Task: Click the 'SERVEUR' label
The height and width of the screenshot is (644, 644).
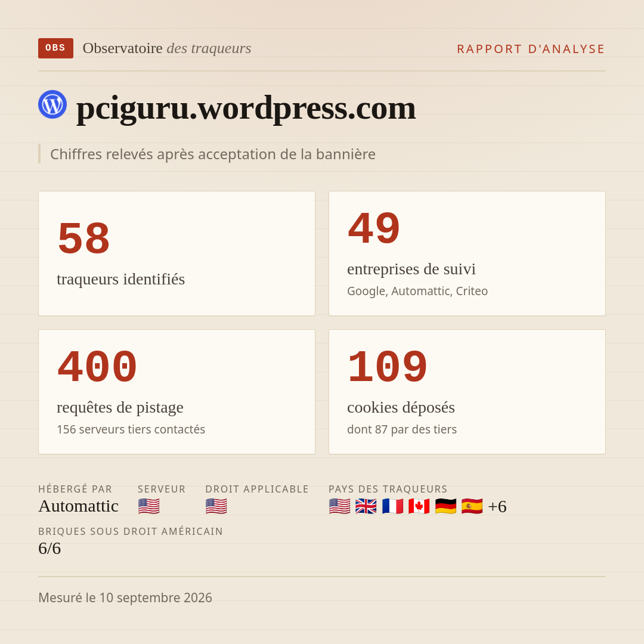Action: coord(162,489)
